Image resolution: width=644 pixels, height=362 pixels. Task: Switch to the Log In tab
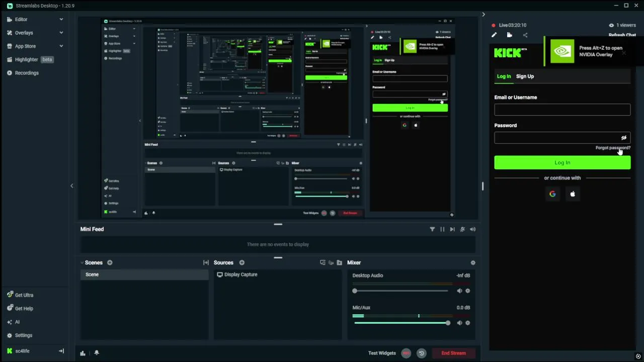coord(504,76)
